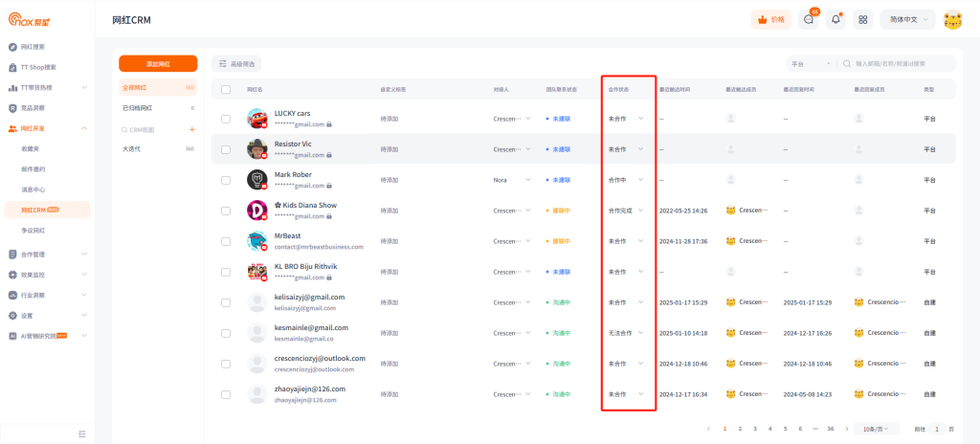Open the messages chat icon with badge
Screen dimensions: 980x444
tap(809, 19)
